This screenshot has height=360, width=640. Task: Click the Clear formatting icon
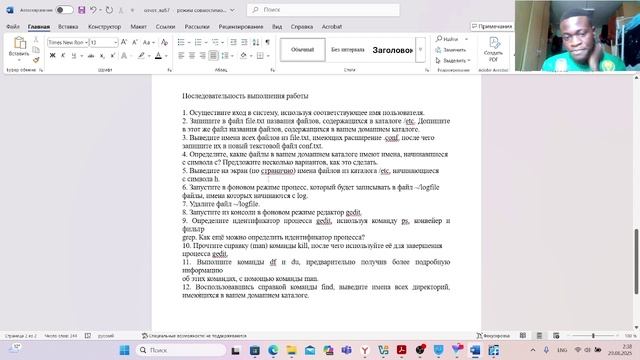(x=164, y=42)
